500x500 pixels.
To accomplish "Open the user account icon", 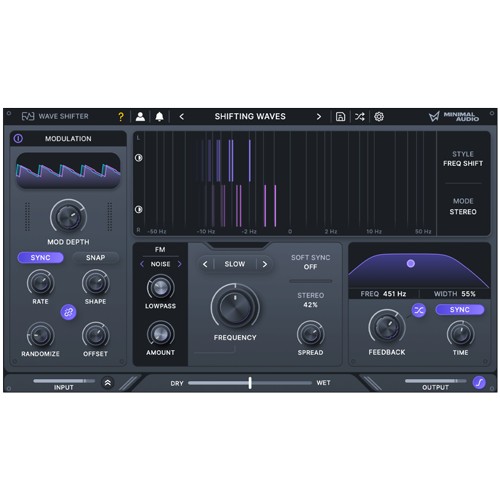I will (x=140, y=117).
